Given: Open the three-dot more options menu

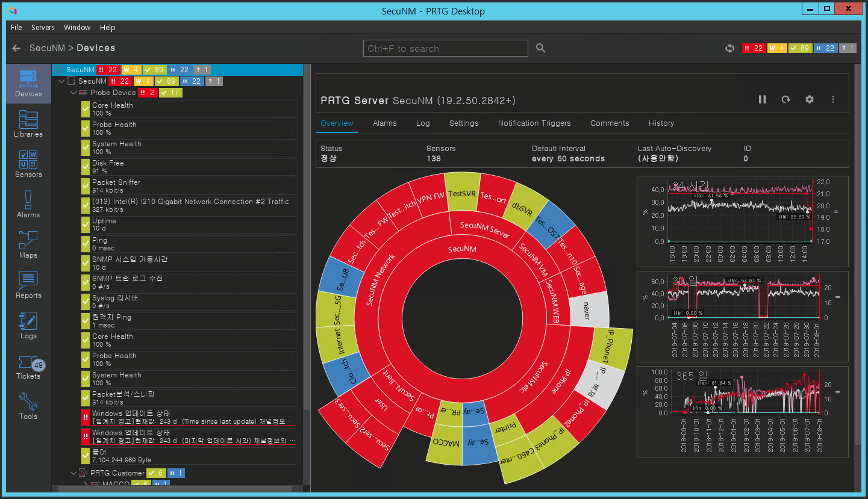Looking at the screenshot, I should tap(833, 99).
